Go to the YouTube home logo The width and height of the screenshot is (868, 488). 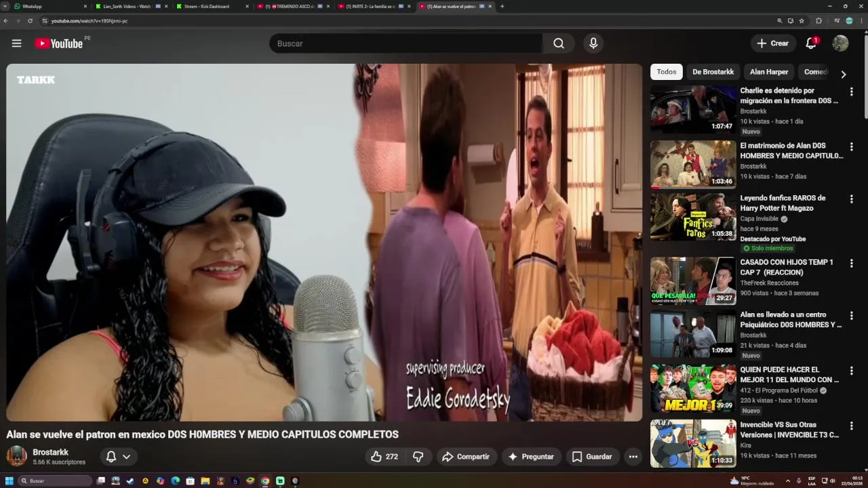click(x=58, y=43)
